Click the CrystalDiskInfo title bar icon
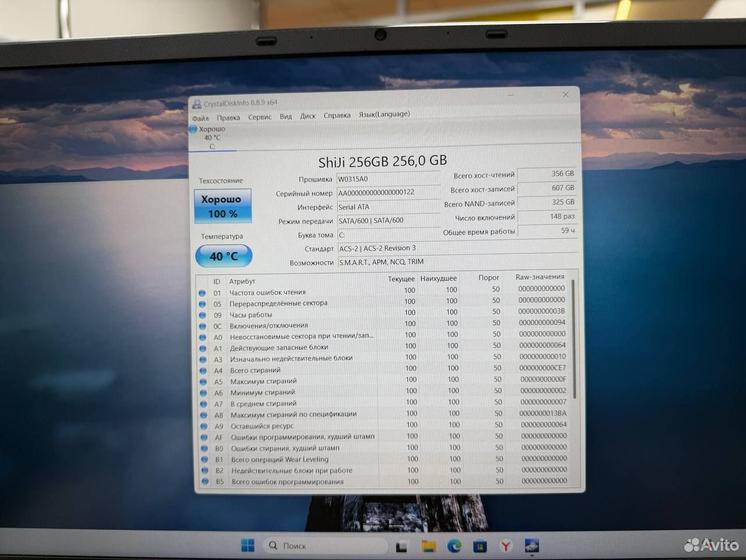This screenshot has width=746, height=560. pos(196,104)
